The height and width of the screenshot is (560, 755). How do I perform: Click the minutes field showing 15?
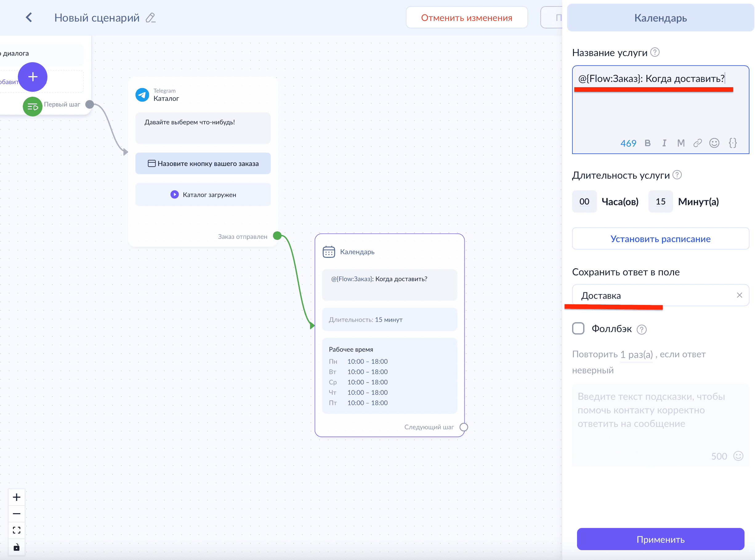pyautogui.click(x=660, y=201)
